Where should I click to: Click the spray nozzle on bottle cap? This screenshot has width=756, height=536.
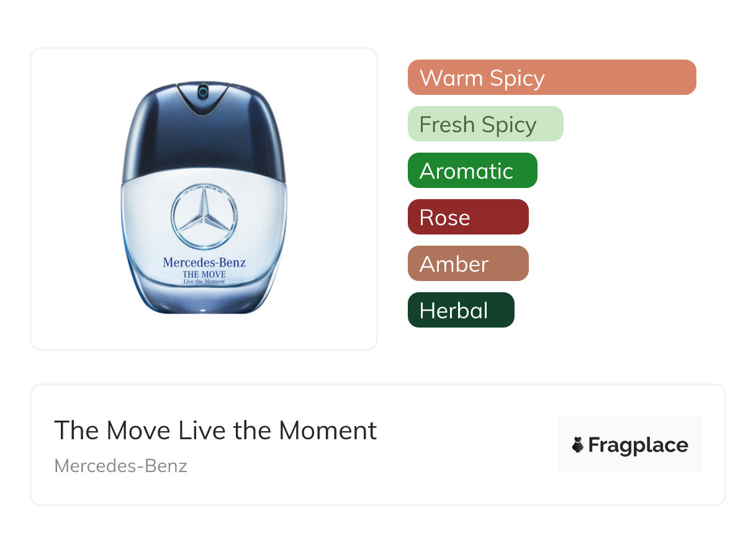[x=202, y=93]
